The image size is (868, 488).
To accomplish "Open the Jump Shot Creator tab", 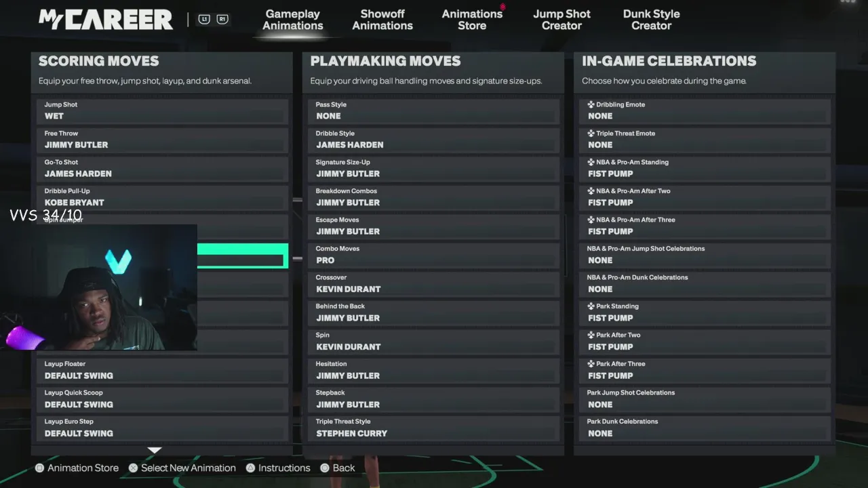I will coord(561,20).
